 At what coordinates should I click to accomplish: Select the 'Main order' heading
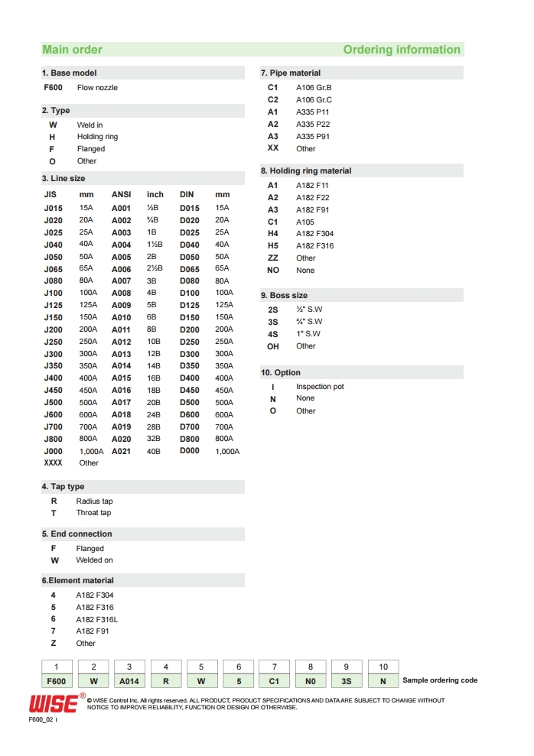(73, 50)
